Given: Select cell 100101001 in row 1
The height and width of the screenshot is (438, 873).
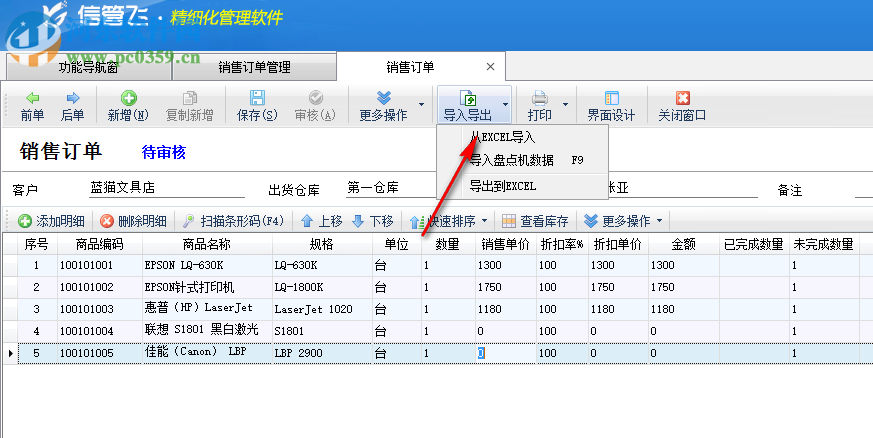Looking at the screenshot, I should (100, 265).
